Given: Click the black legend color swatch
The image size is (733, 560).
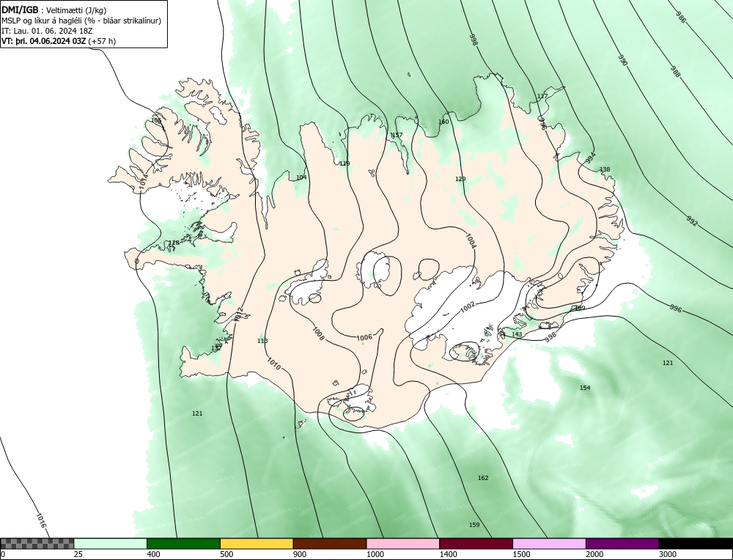Looking at the screenshot, I should pyautogui.click(x=696, y=544).
